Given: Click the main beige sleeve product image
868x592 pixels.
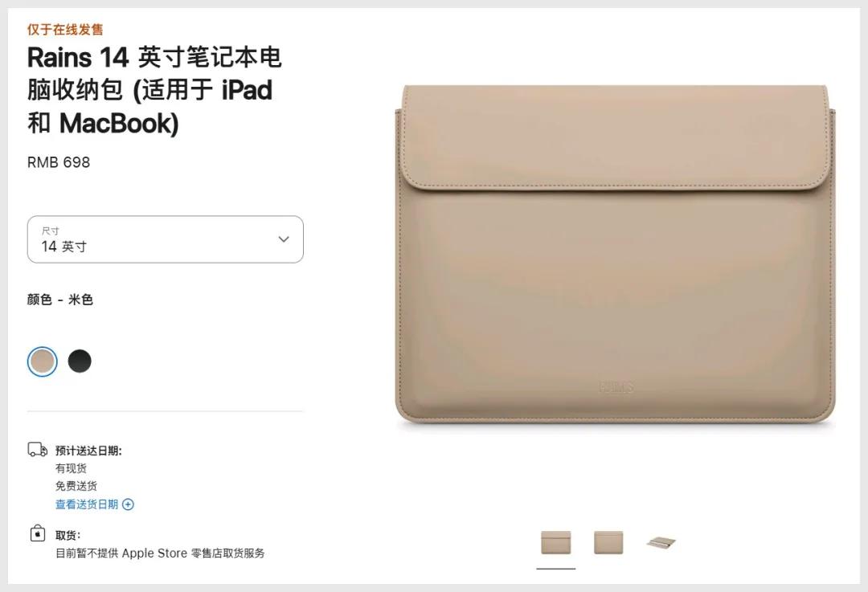Looking at the screenshot, I should (615, 255).
